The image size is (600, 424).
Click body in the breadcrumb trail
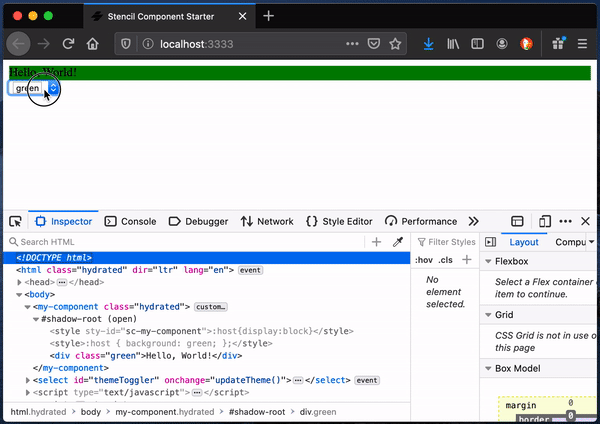tap(91, 412)
